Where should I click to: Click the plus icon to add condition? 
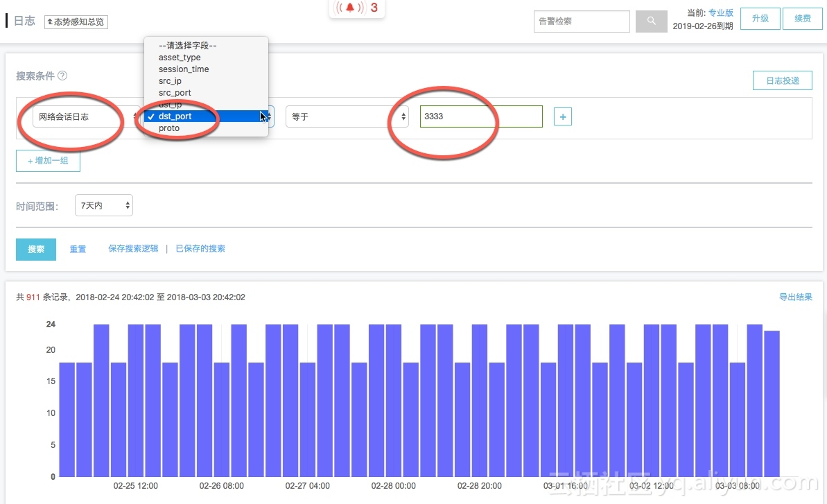click(x=563, y=116)
